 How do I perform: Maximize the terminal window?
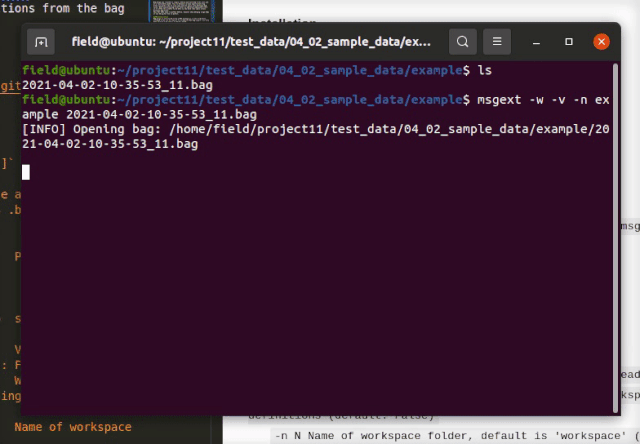click(569, 42)
